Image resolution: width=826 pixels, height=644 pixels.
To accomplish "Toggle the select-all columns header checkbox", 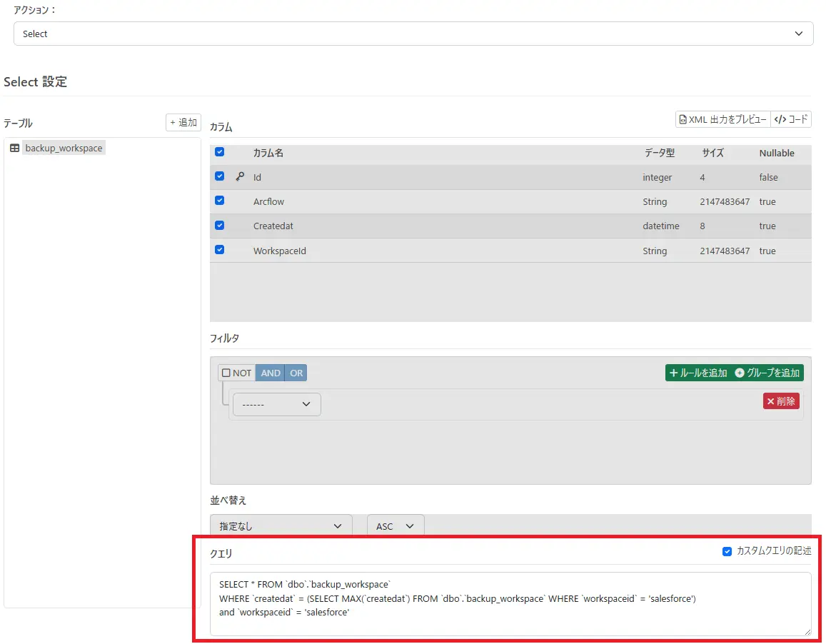I will (220, 151).
